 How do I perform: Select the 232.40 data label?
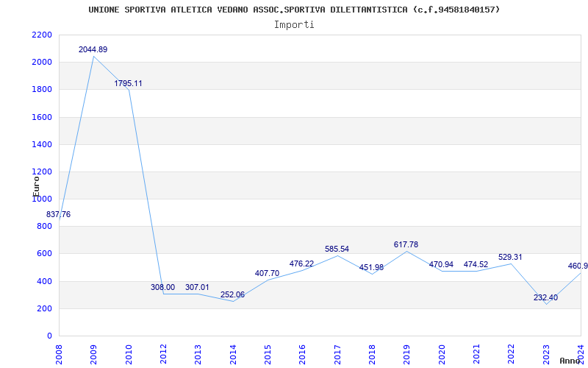pos(545,298)
